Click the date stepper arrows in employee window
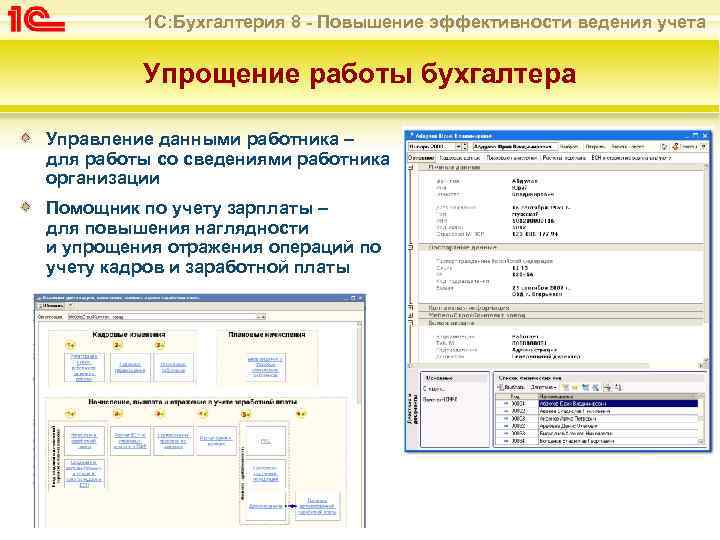The width and height of the screenshot is (720, 540). click(465, 146)
